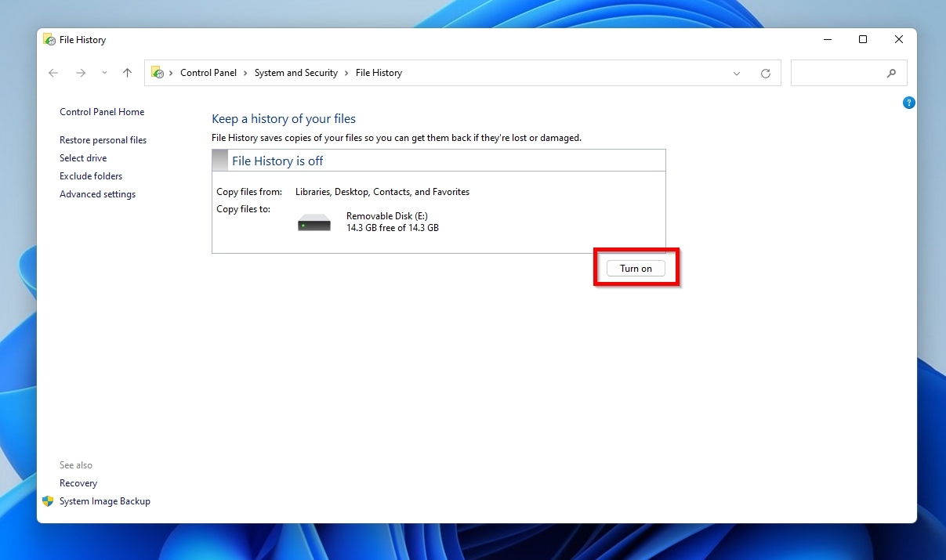Image resolution: width=946 pixels, height=560 pixels.
Task: Click the System Image Backup shield icon
Action: tap(48, 501)
